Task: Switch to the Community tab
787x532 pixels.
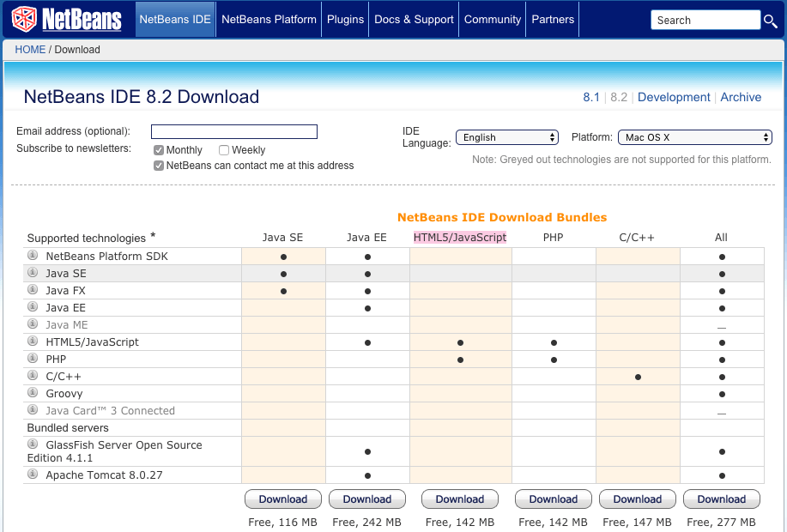Action: pyautogui.click(x=493, y=19)
